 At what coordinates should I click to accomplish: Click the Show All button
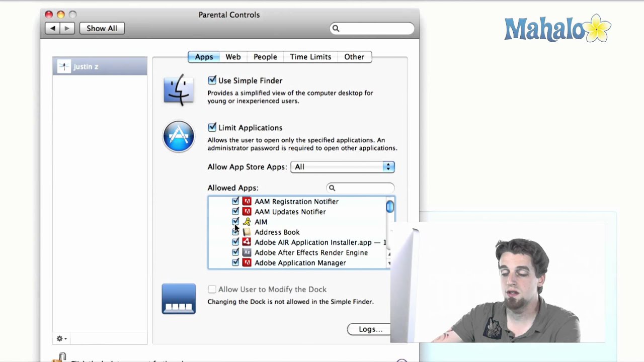click(102, 28)
